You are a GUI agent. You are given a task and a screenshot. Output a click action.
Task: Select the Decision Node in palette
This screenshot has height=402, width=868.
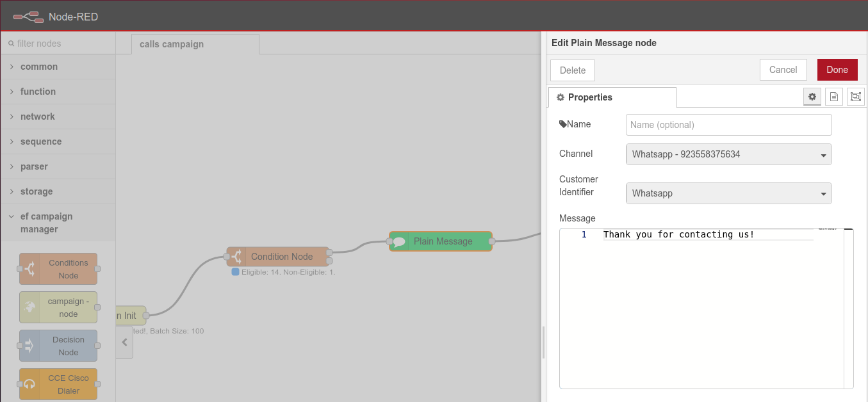click(x=58, y=346)
